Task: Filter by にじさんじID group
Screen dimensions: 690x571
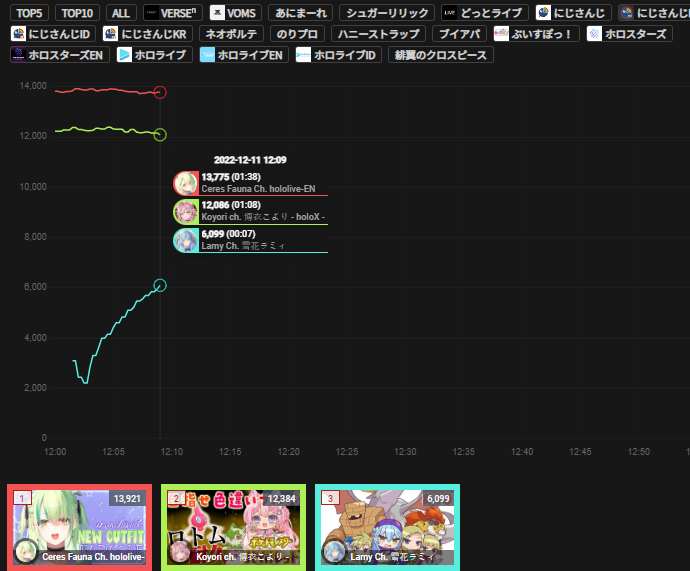Action: coord(53,34)
